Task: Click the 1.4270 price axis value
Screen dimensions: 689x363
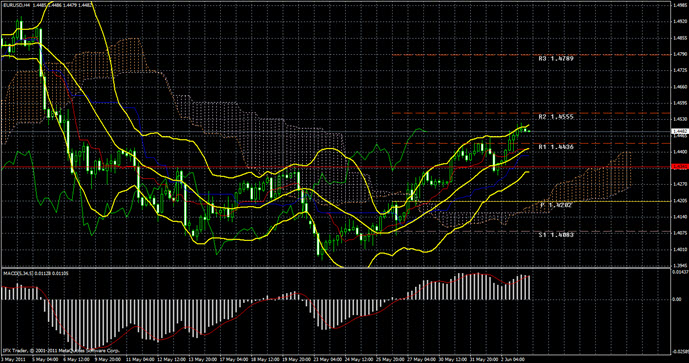Action: pos(679,184)
